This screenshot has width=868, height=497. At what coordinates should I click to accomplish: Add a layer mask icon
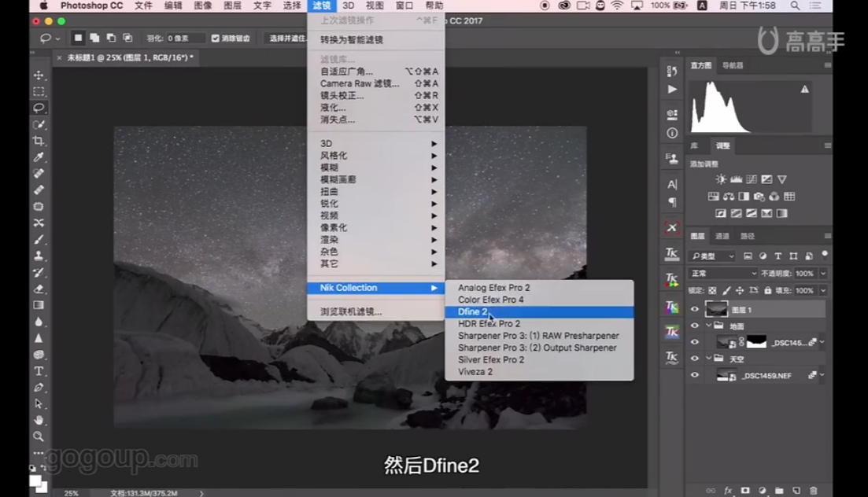(745, 491)
